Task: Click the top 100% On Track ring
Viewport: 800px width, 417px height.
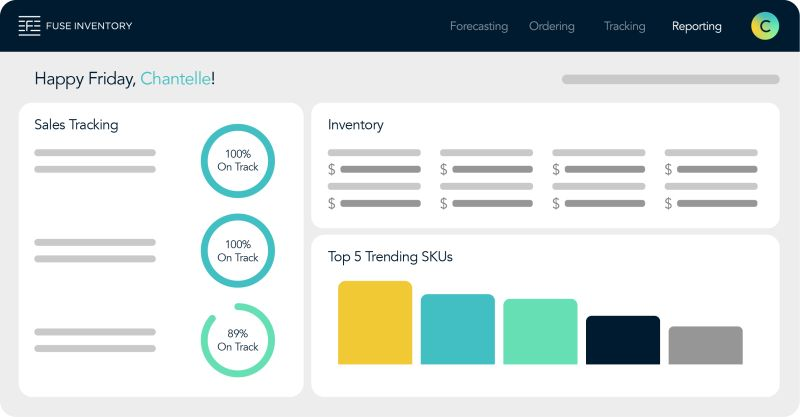Action: point(238,161)
